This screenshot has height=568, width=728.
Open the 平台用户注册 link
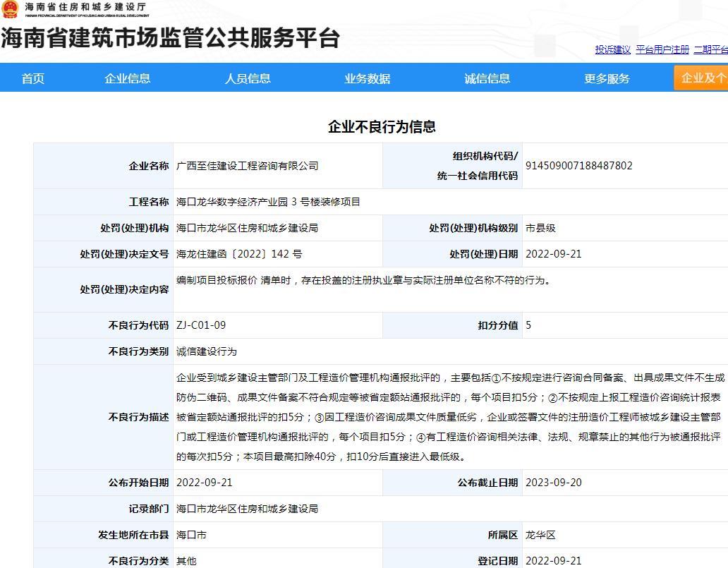[x=662, y=49]
